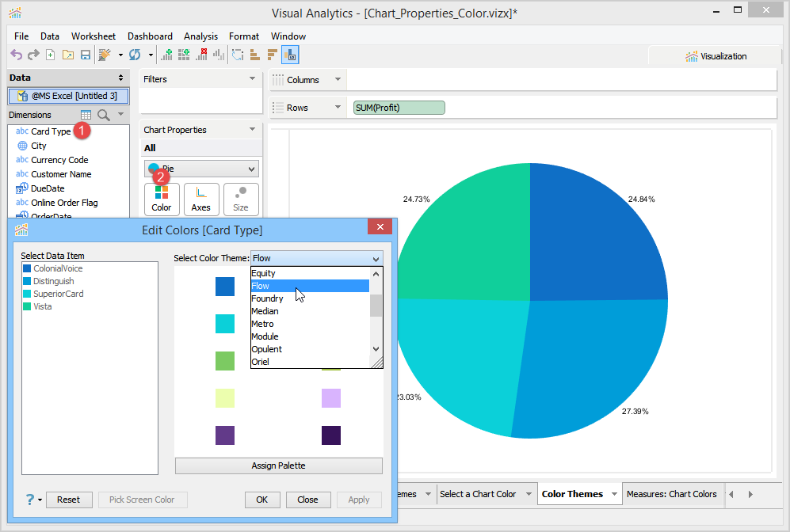The image size is (790, 532).
Task: Click the Open folder toolbar icon
Action: click(x=68, y=55)
